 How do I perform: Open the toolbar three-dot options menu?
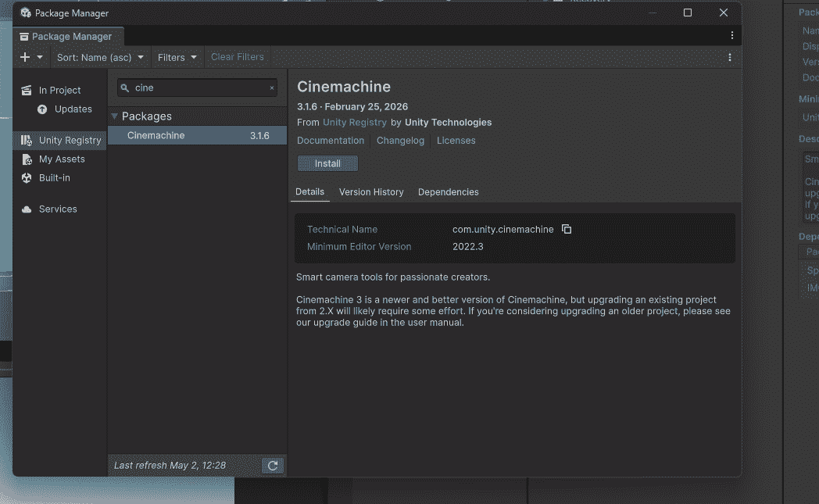pyautogui.click(x=730, y=58)
